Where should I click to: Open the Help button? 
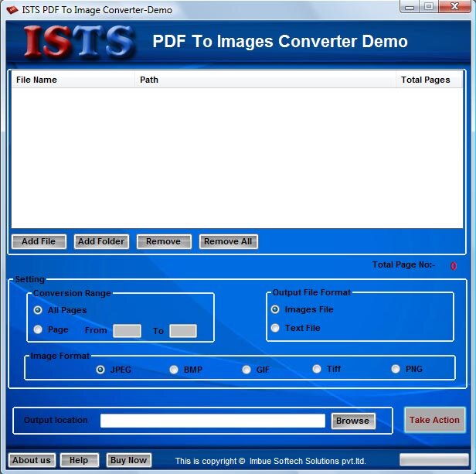(80, 460)
